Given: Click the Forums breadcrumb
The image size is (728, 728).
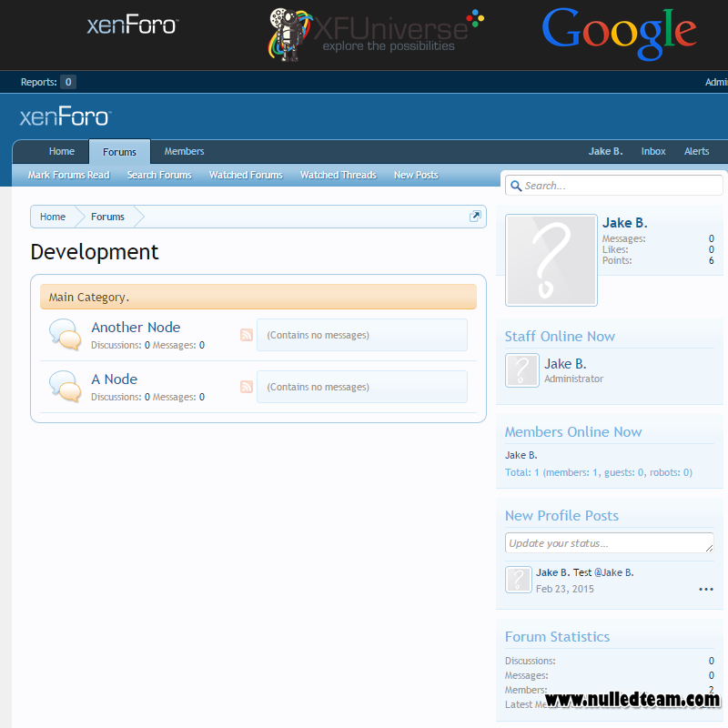Looking at the screenshot, I should 107,217.
